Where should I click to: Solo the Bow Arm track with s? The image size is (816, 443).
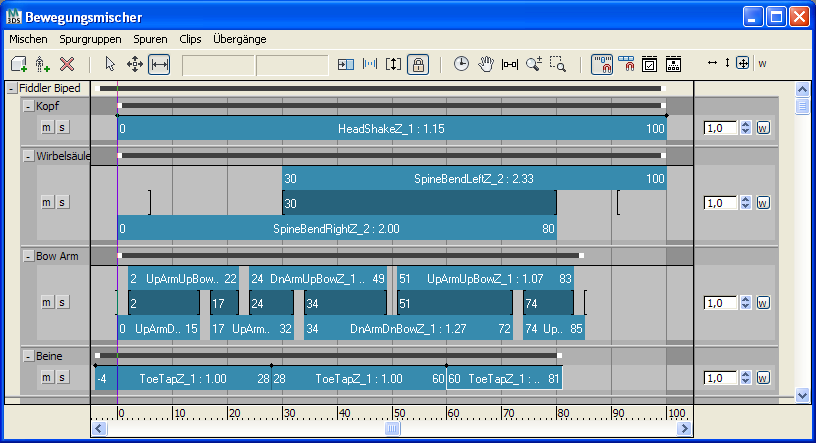pyautogui.click(x=62, y=302)
